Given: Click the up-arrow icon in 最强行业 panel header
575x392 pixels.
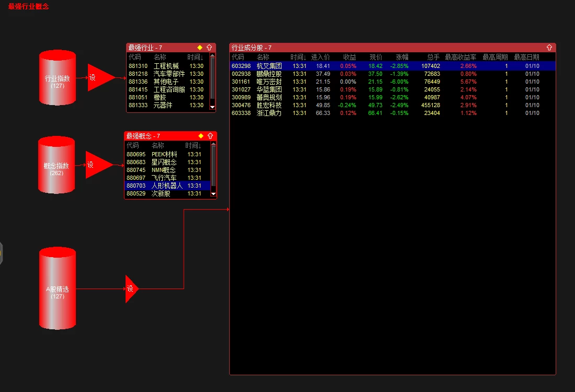Looking at the screenshot, I should 209,48.
